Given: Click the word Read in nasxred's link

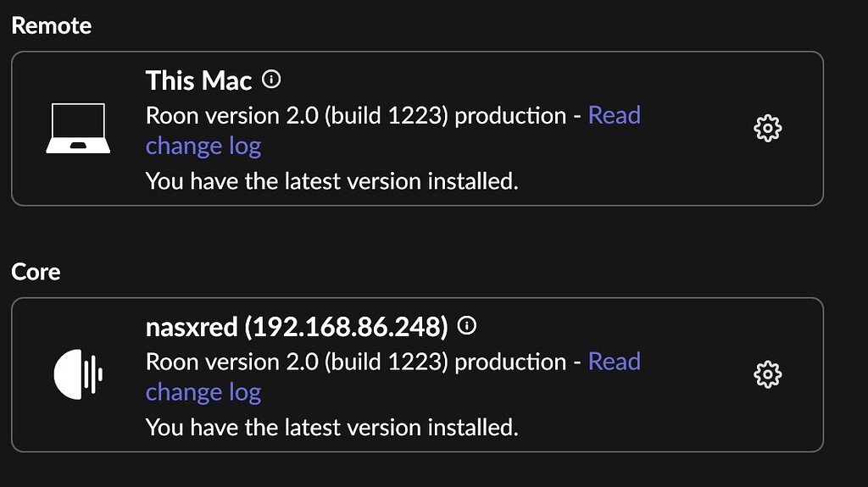Looking at the screenshot, I should [x=614, y=362].
